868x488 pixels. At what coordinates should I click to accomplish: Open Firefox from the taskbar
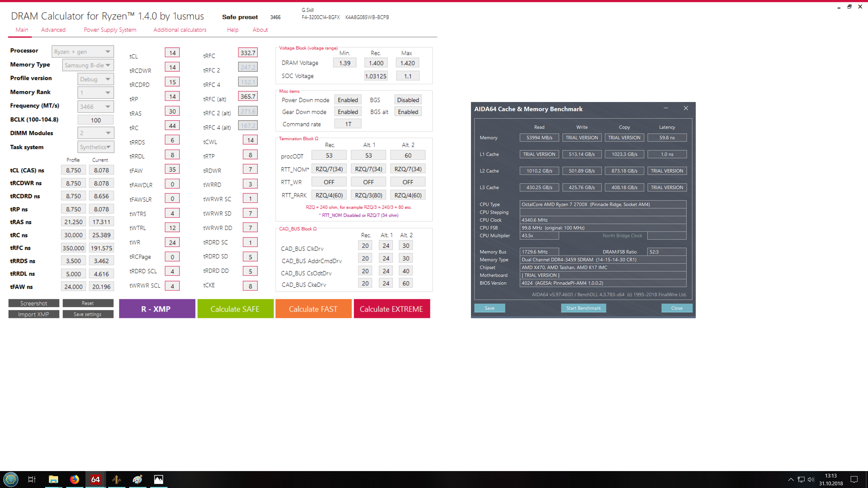[x=74, y=479]
